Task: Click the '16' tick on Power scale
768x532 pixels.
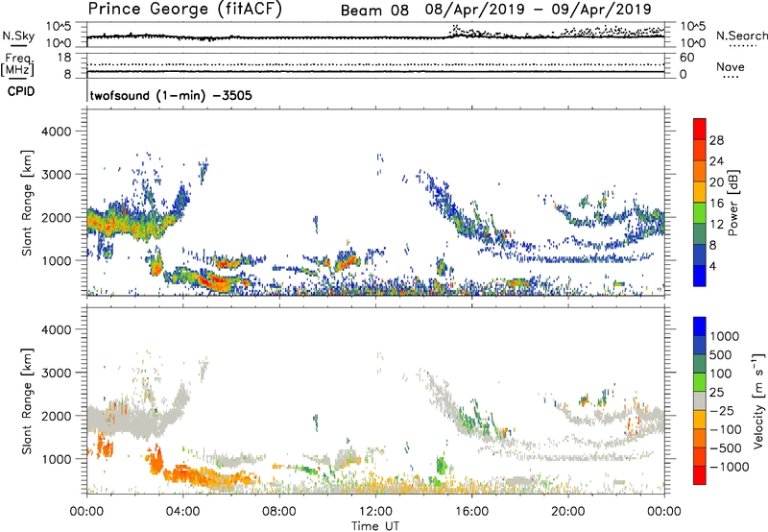Action: point(716,204)
